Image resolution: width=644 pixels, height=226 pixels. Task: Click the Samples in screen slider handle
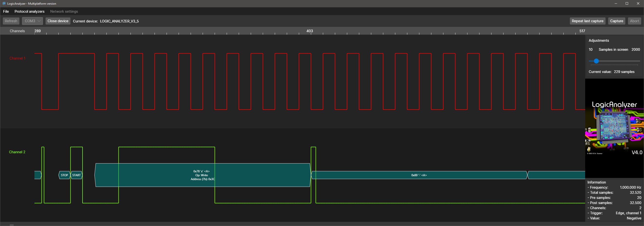pos(596,61)
